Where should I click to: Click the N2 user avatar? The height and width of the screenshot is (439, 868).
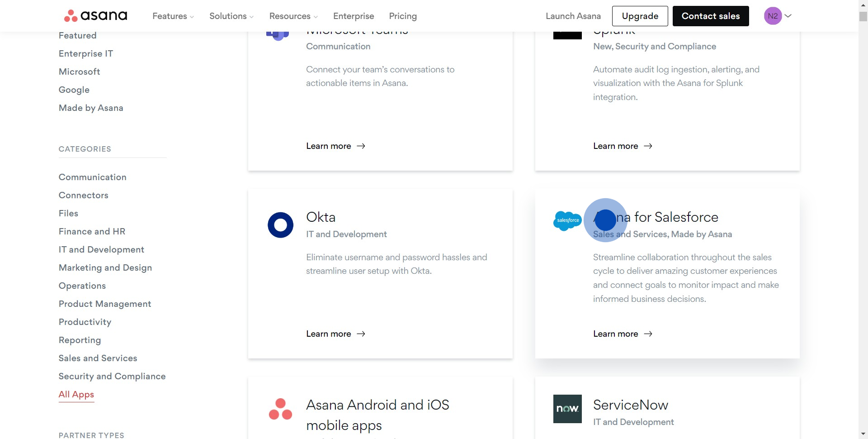(x=773, y=16)
